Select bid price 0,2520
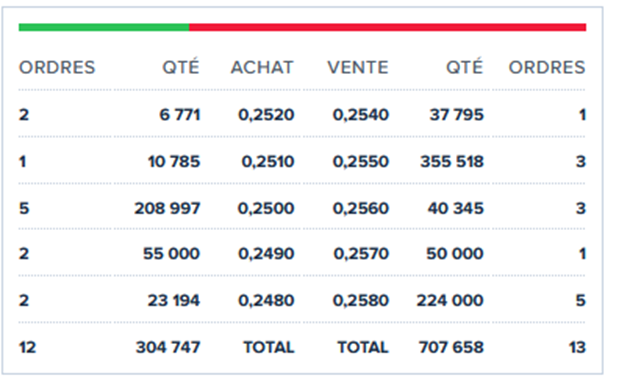630x384 pixels. click(x=266, y=115)
